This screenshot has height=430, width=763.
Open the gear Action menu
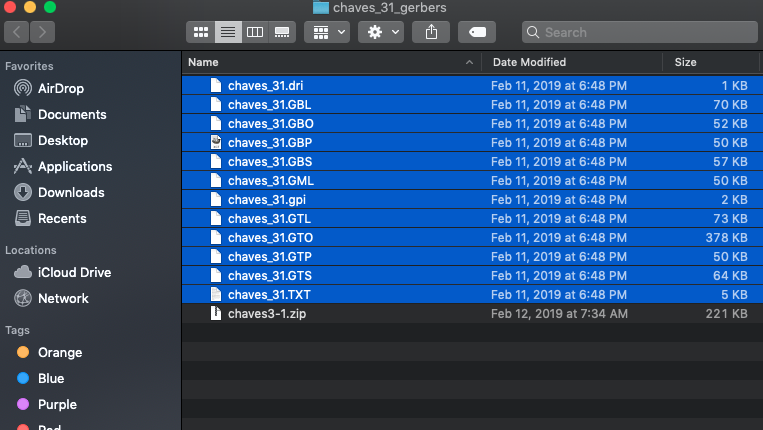pos(383,32)
